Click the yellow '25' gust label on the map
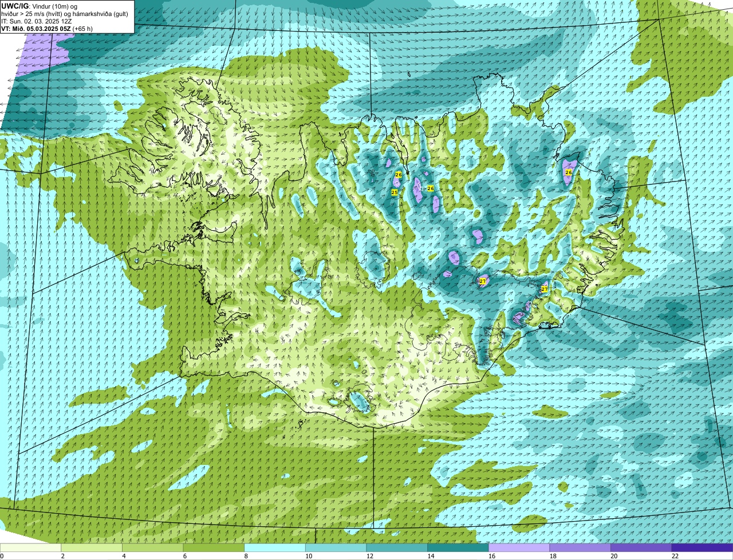This screenshot has height=560, width=733. click(395, 192)
